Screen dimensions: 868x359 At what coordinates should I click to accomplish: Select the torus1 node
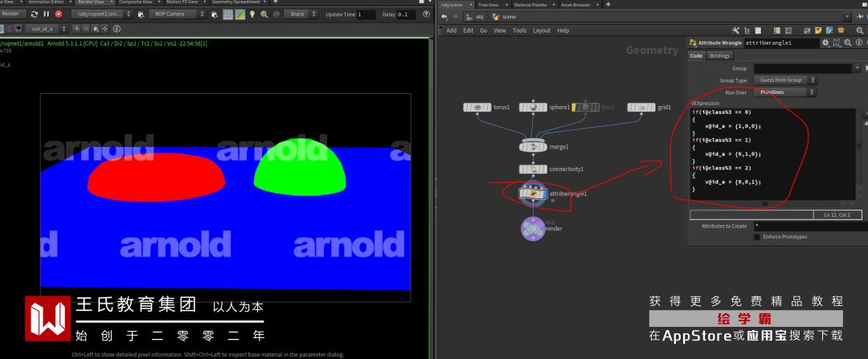477,108
